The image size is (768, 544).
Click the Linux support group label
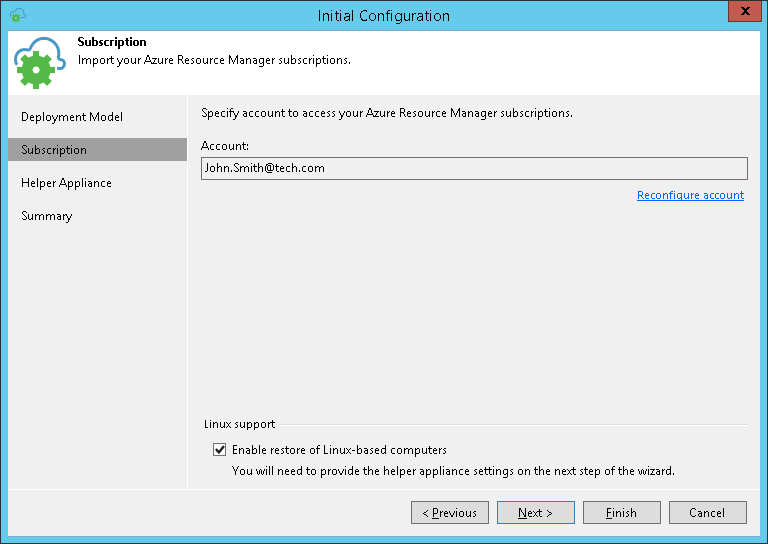tap(240, 424)
